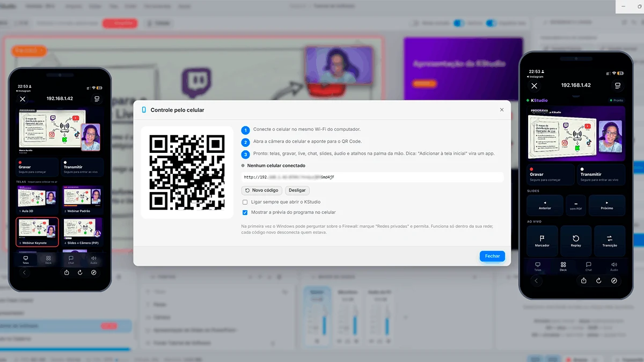
Task: Click the http://192 connection URL field
Action: (x=372, y=177)
